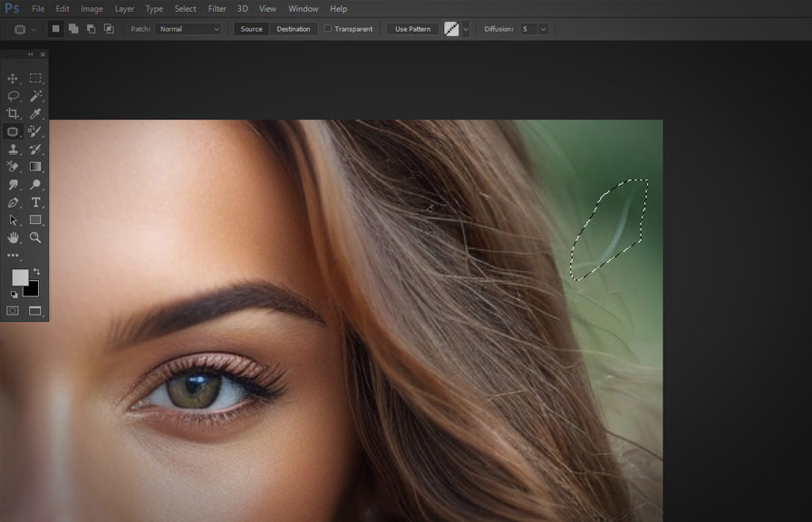The image size is (812, 522).
Task: Switch patch mode to Destination
Action: 293,28
